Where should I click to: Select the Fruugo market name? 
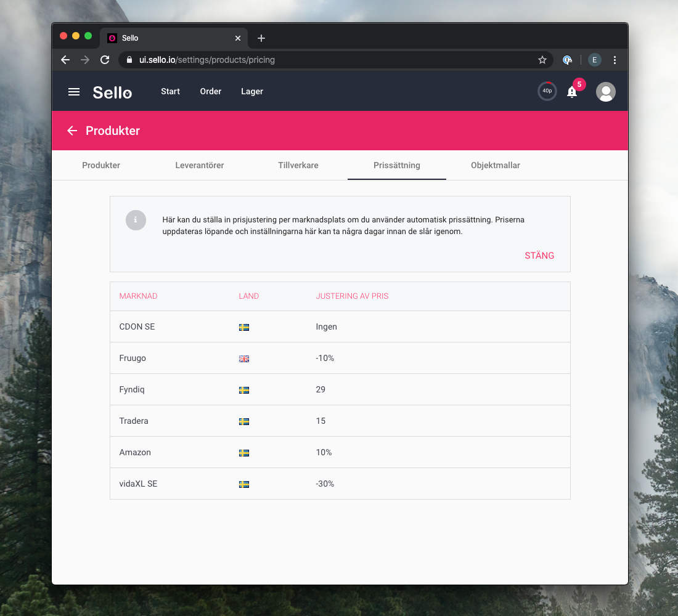[x=133, y=359]
